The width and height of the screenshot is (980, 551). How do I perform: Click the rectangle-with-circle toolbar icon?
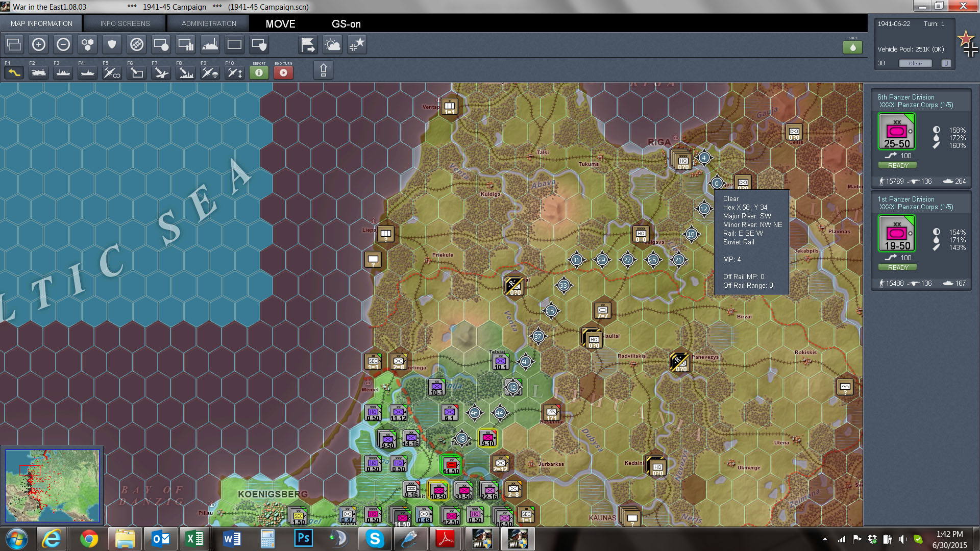[161, 45]
